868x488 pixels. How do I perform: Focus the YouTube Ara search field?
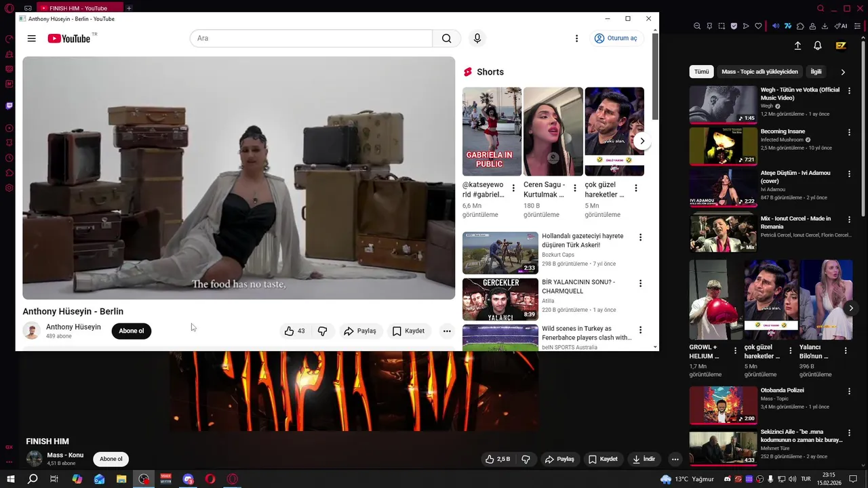311,39
